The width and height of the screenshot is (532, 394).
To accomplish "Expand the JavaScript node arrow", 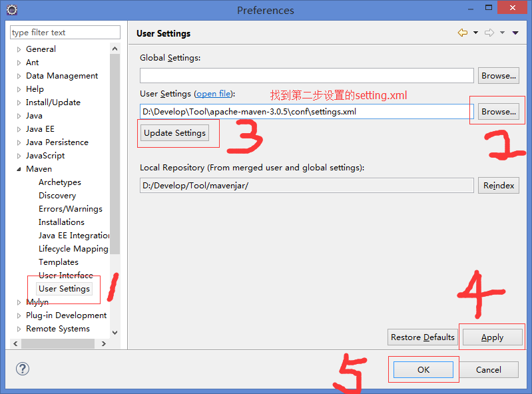I will [x=19, y=156].
